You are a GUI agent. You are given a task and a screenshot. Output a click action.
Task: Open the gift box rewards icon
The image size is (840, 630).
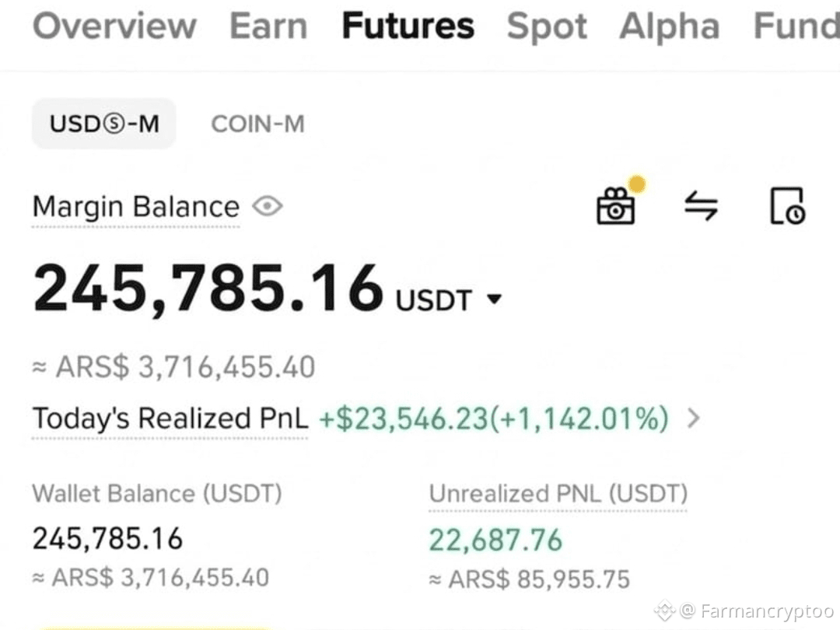[616, 206]
